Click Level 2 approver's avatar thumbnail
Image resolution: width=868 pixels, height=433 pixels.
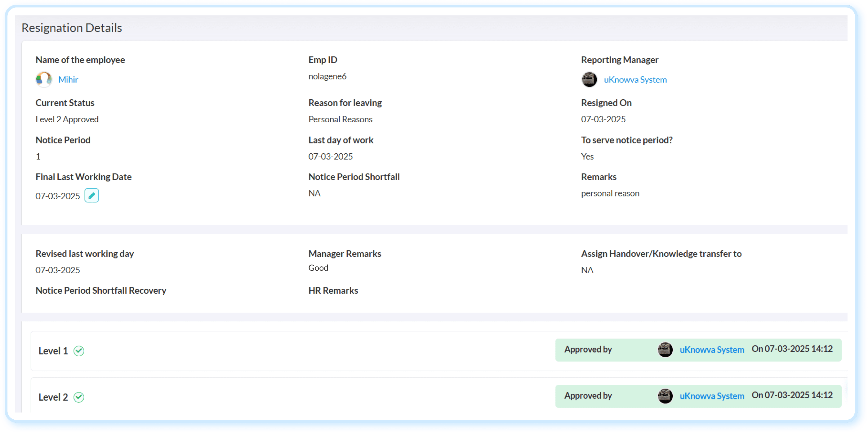(x=665, y=396)
